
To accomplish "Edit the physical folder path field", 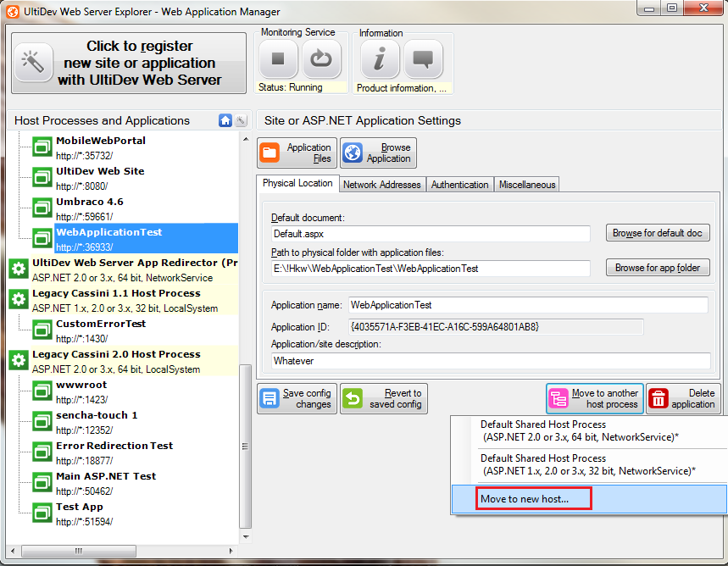I will click(431, 269).
